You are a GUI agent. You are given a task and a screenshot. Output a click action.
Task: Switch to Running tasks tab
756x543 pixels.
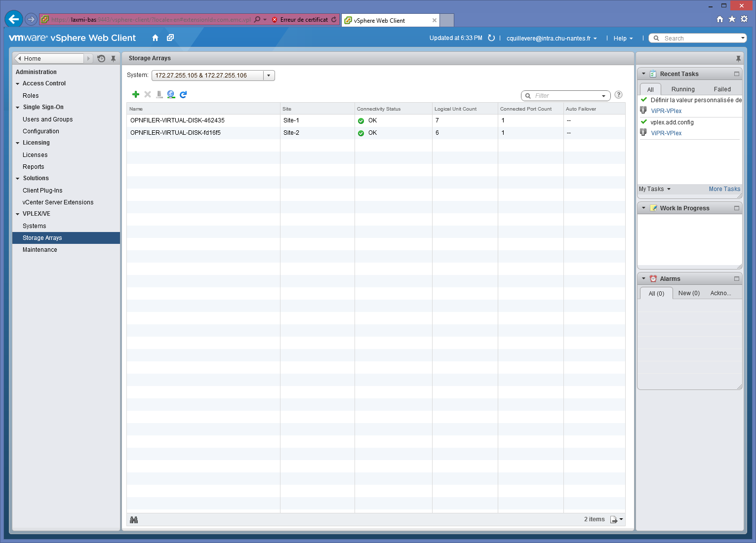(683, 89)
